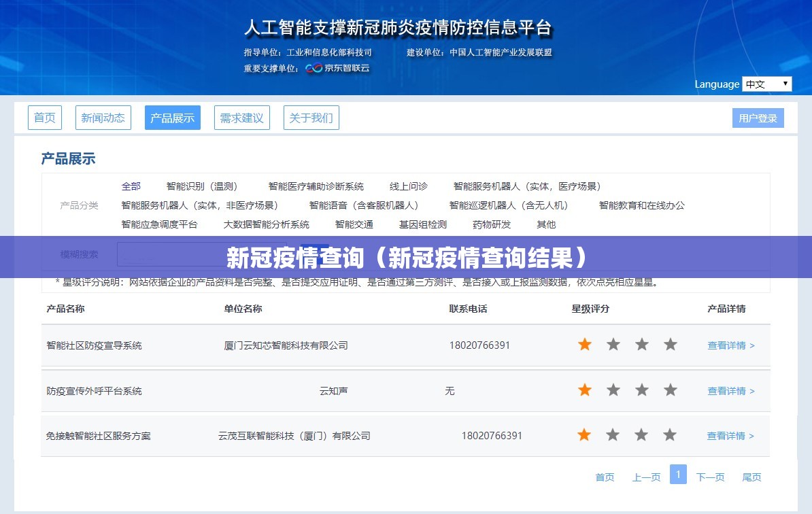Go to 首页 in pagination

point(605,477)
